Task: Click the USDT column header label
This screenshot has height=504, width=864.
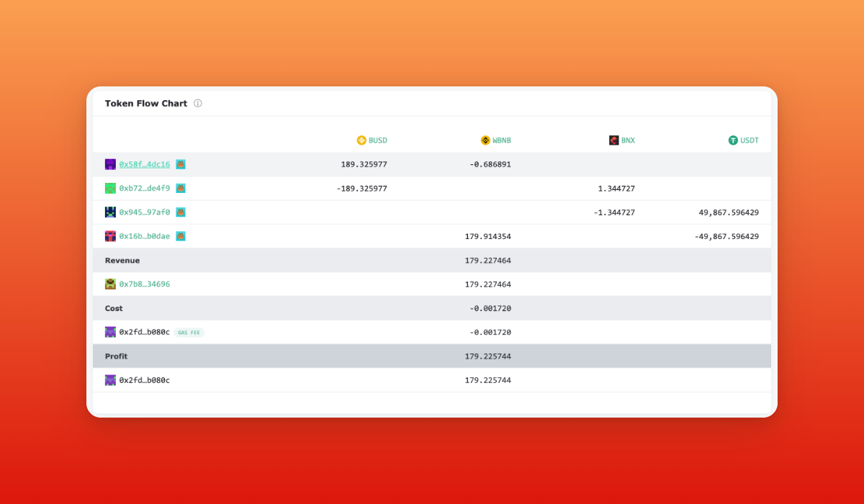Action: click(x=750, y=140)
